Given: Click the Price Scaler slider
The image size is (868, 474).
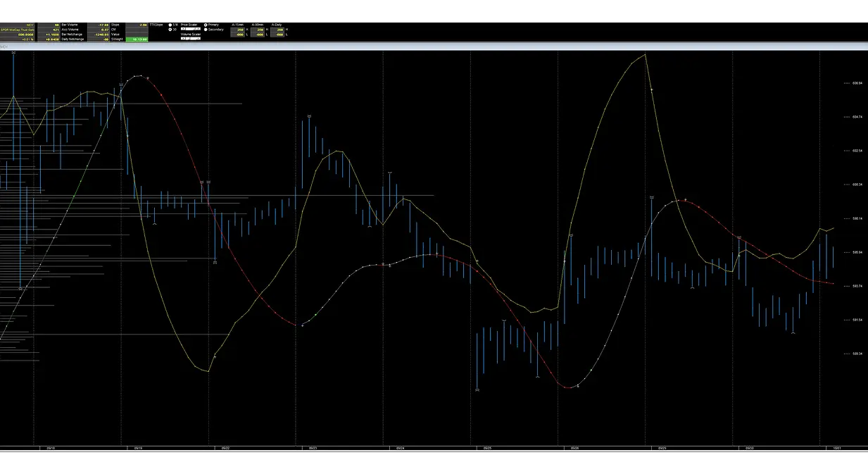Looking at the screenshot, I should (190, 29).
